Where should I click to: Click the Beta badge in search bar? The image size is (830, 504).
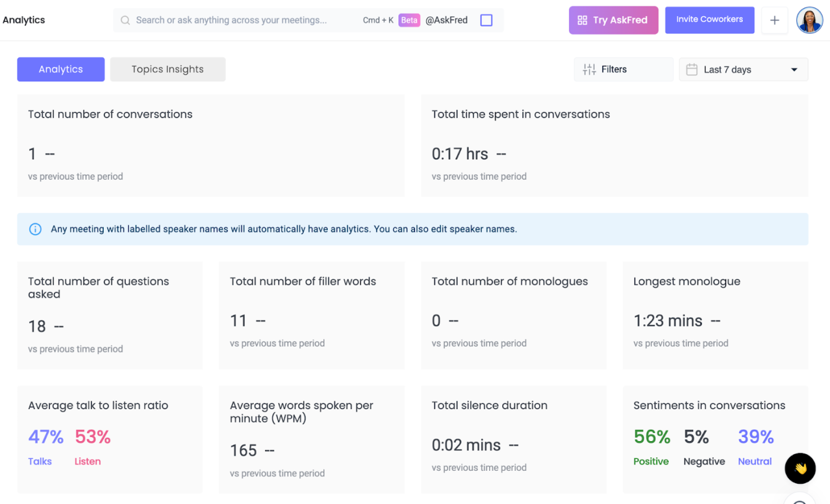pos(409,20)
